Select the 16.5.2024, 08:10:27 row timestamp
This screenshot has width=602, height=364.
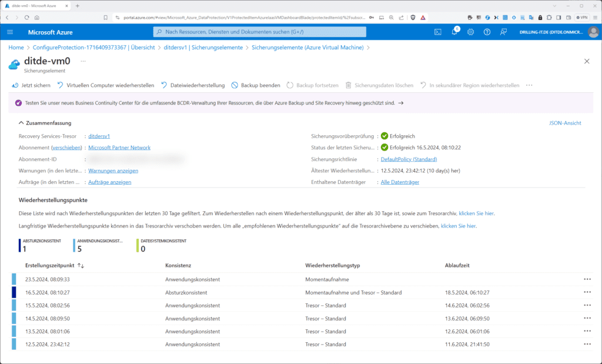[x=48, y=292]
